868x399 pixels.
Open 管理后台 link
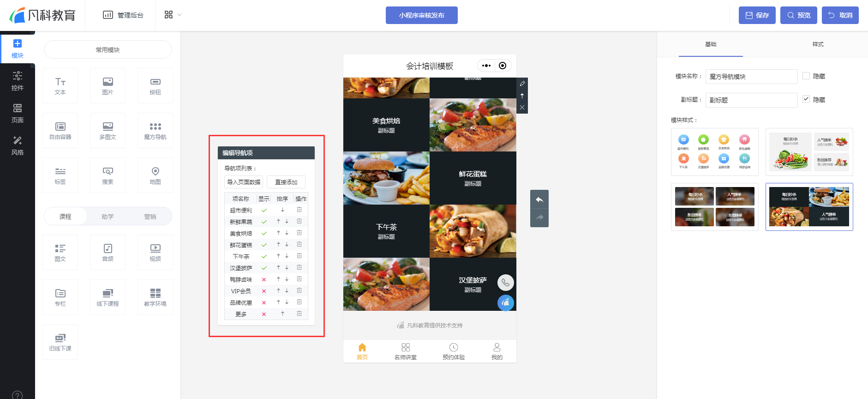[123, 15]
